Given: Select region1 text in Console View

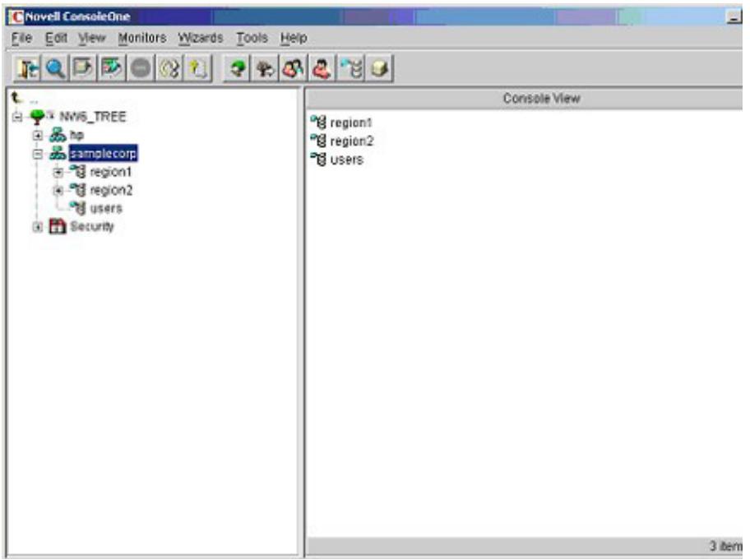Looking at the screenshot, I should click(x=351, y=123).
